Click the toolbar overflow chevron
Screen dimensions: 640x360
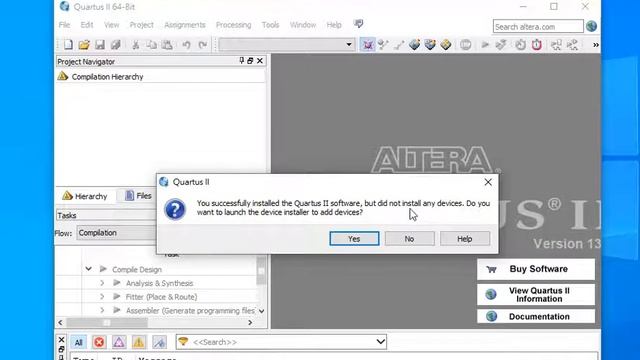[x=596, y=45]
